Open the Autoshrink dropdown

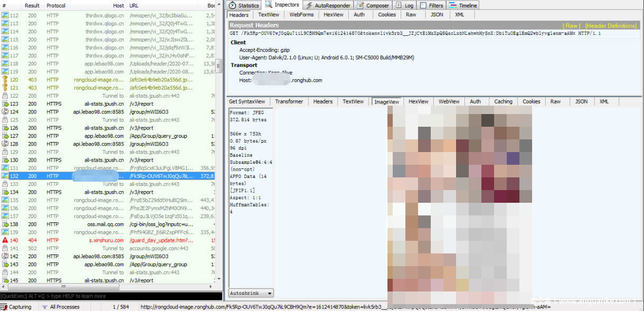(x=251, y=293)
